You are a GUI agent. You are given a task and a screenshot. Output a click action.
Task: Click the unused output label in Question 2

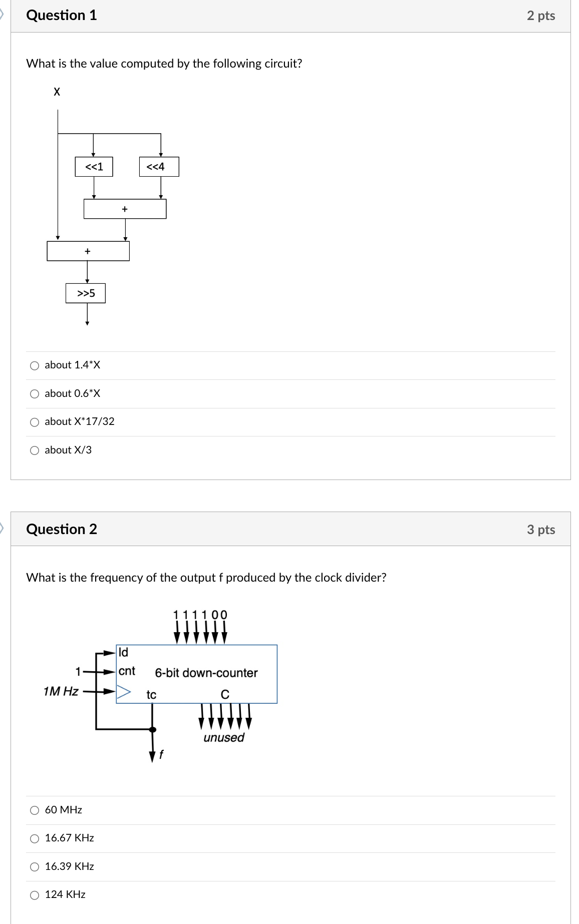(224, 737)
